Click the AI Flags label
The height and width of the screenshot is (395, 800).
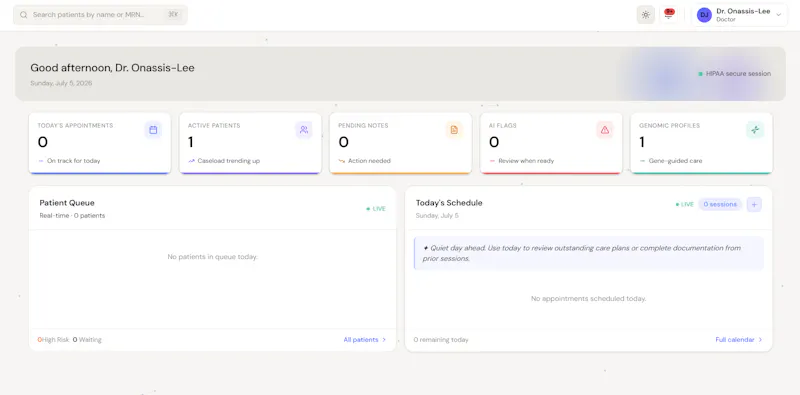pos(503,126)
